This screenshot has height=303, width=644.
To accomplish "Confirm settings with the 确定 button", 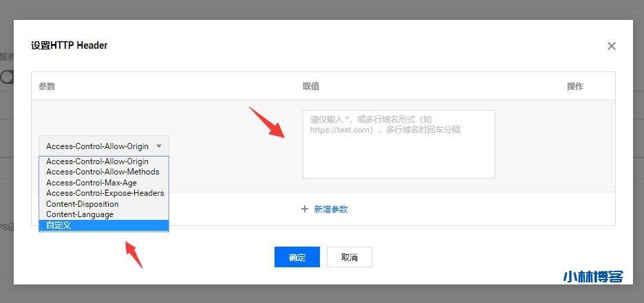I will pos(297,257).
